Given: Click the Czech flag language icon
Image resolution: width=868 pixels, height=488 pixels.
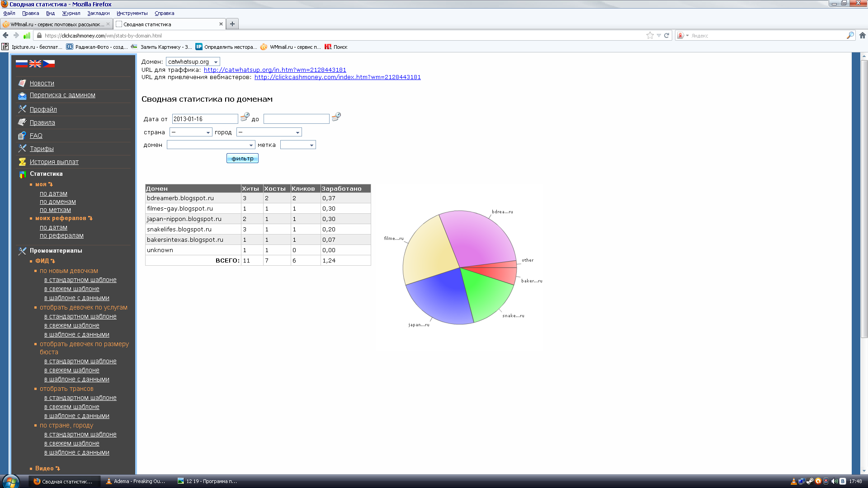Looking at the screenshot, I should tap(49, 64).
